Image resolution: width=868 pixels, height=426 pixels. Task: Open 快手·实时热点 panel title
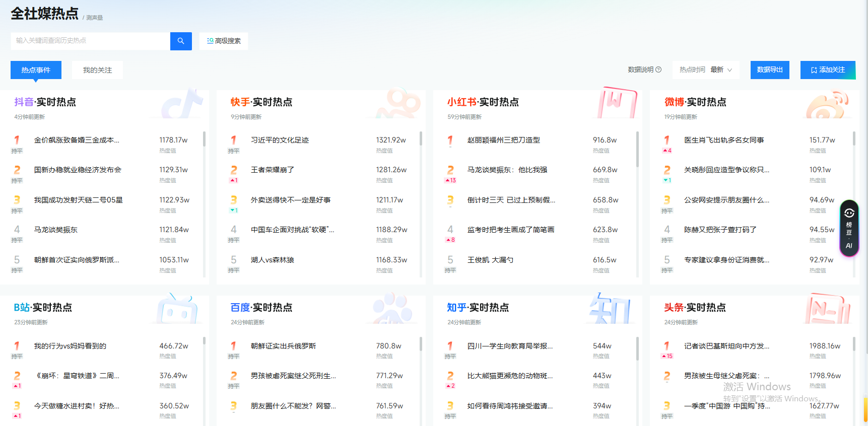pyautogui.click(x=261, y=102)
